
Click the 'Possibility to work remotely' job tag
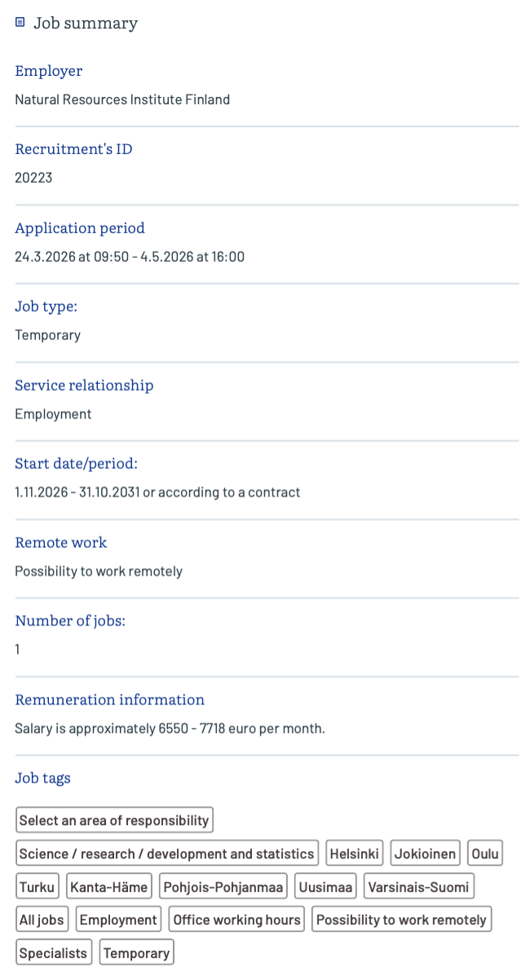click(x=401, y=920)
